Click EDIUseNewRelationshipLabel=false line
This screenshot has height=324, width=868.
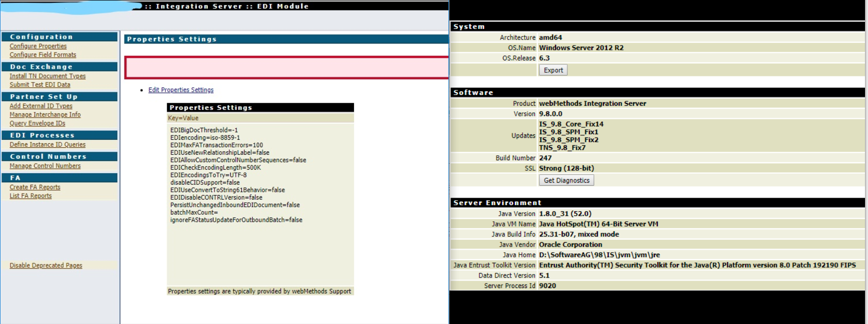pyautogui.click(x=220, y=153)
